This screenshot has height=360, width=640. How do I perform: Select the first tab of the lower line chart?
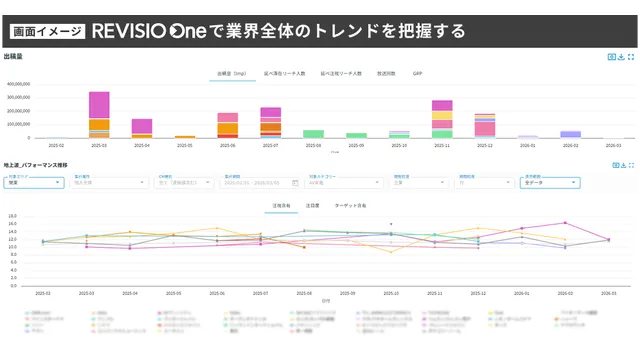tap(281, 206)
